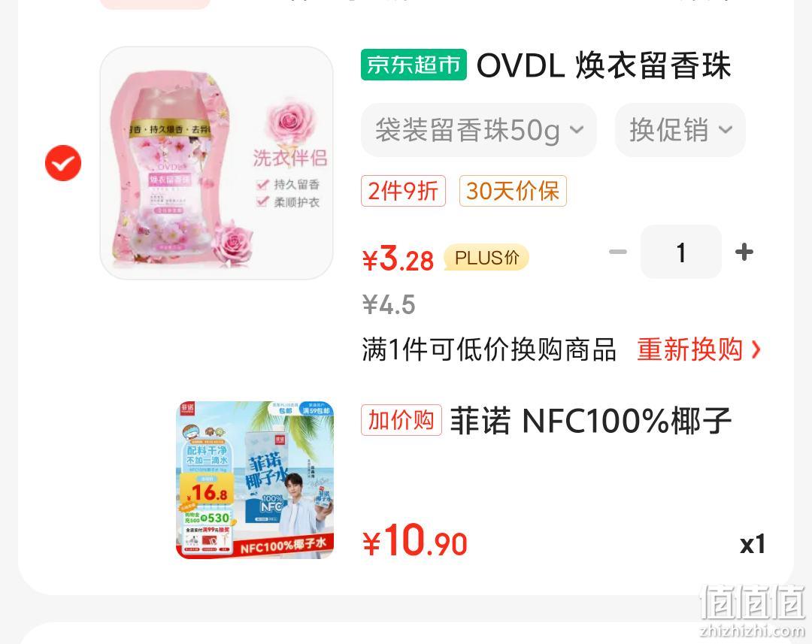Tap the PLUS价 badge

[486, 257]
